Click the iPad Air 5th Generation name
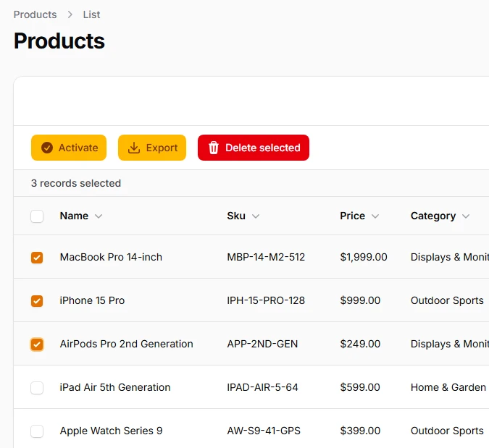The image size is (489, 448). 115,387
